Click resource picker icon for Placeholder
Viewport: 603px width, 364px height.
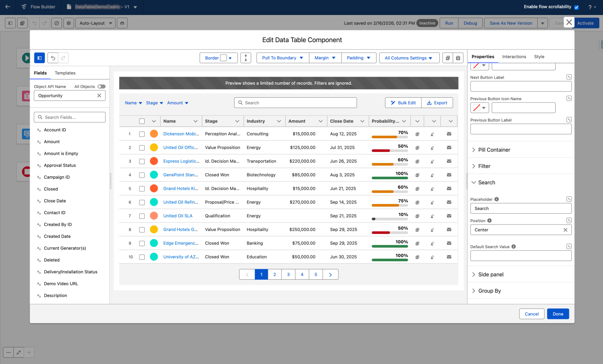click(569, 199)
